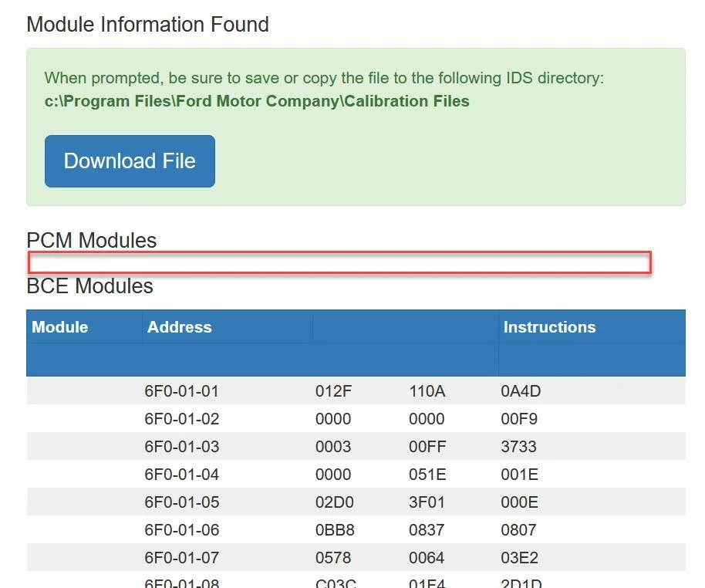Click the BCE Modules heading
Screen dimensions: 705x588
tap(90, 286)
